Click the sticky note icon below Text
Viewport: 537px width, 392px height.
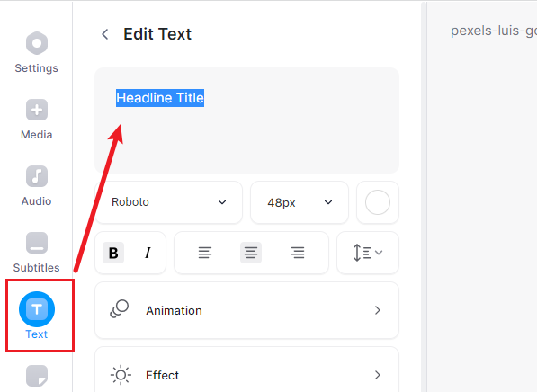point(37,376)
